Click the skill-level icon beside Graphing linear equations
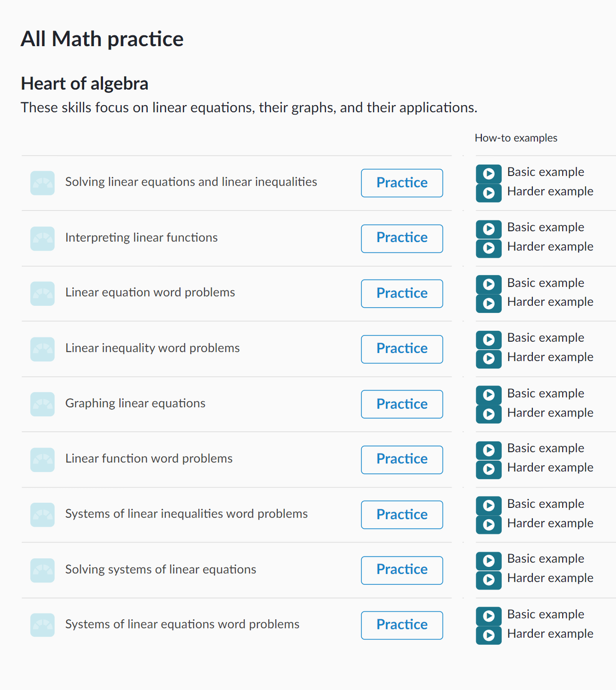Viewport: 616px width, 690px height. click(x=43, y=404)
